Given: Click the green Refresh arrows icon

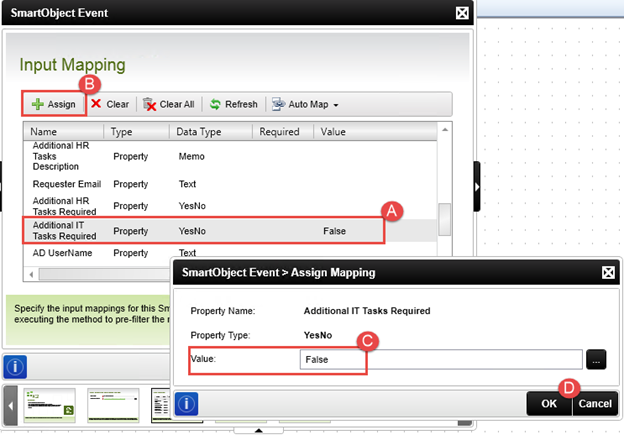Looking at the screenshot, I should [215, 104].
